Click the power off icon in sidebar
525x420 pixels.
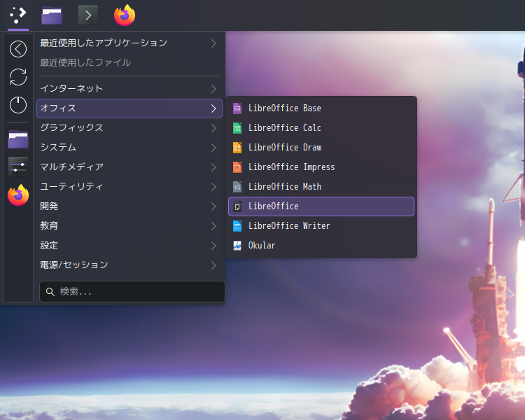(18, 105)
